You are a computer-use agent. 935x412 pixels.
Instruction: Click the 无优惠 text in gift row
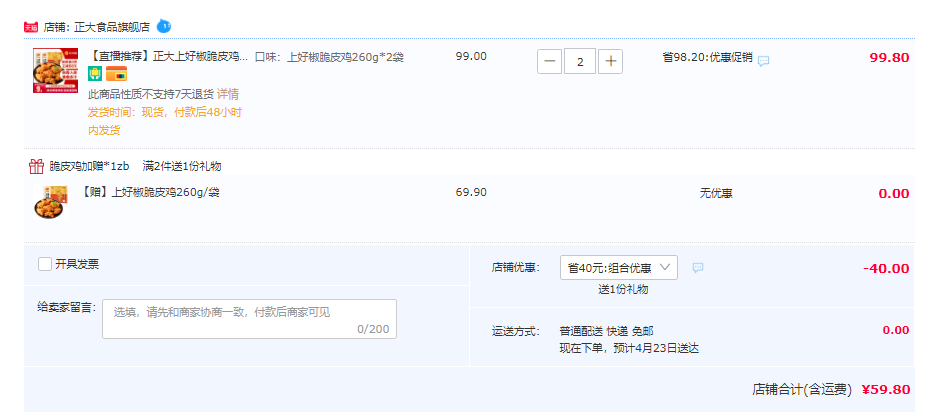pyautogui.click(x=716, y=194)
